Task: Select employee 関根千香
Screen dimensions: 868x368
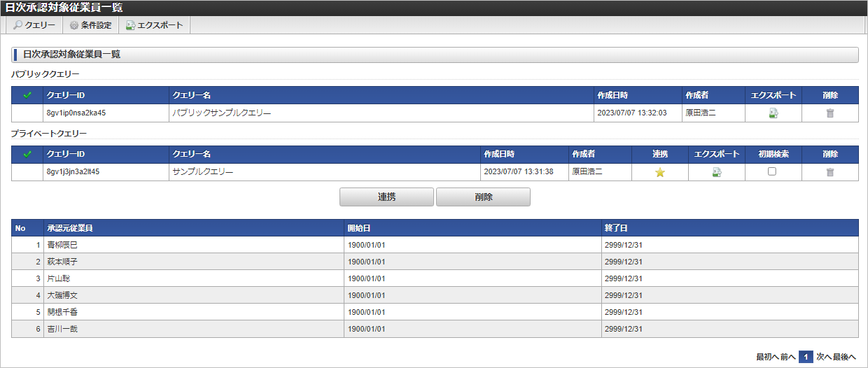Action: (x=62, y=312)
